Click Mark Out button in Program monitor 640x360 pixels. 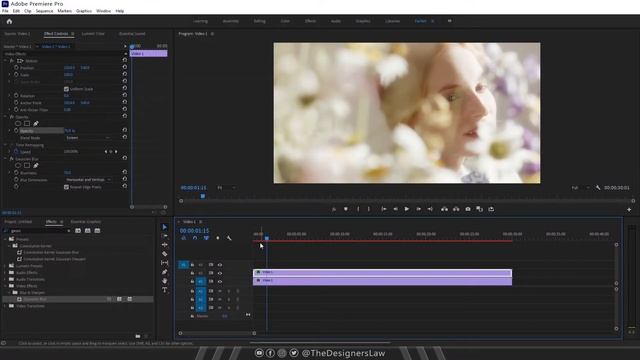[369, 209]
